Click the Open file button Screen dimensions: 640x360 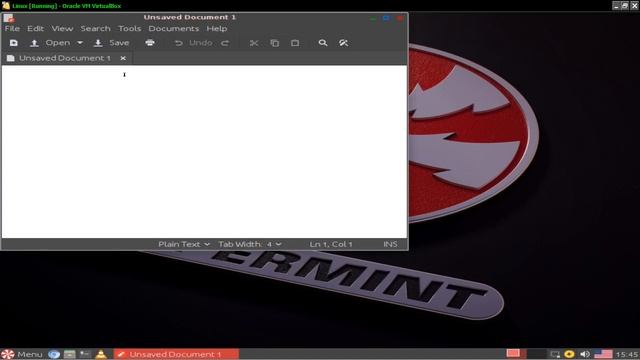tap(50, 43)
